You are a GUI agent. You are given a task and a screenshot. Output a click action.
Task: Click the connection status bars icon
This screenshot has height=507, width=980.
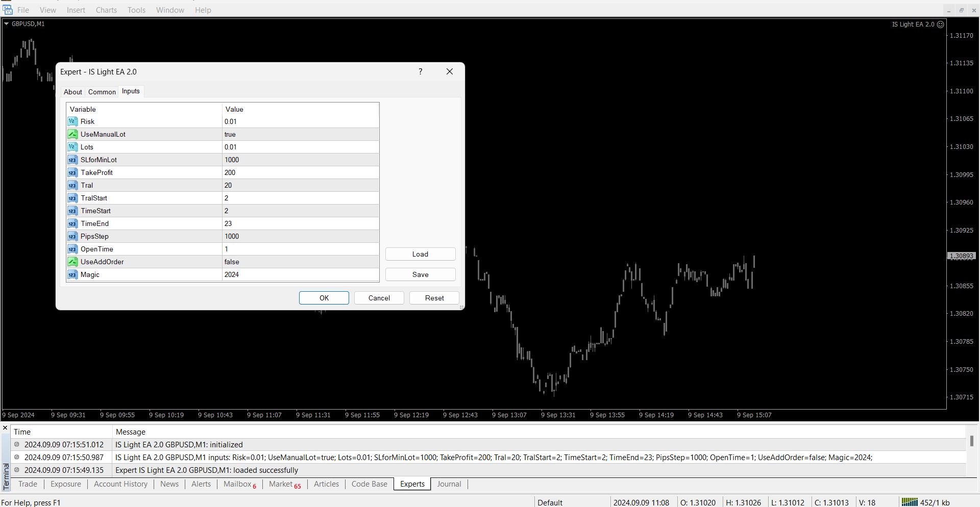click(x=909, y=502)
